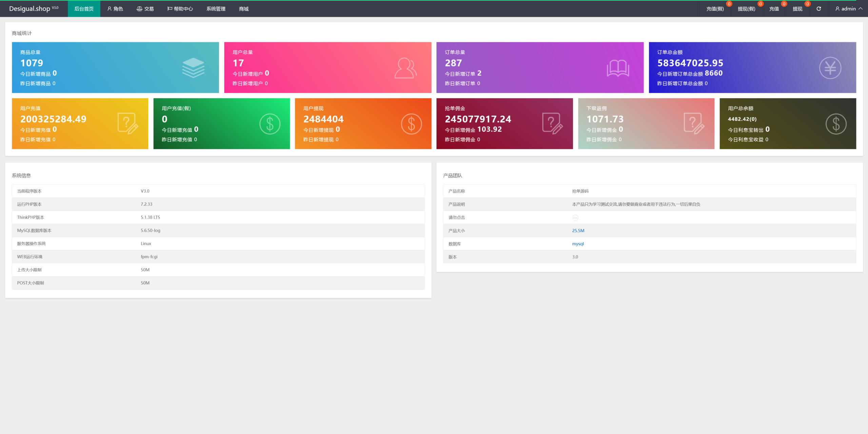This screenshot has height=434, width=868.
Task: Open the 系统管理 menu
Action: (216, 9)
